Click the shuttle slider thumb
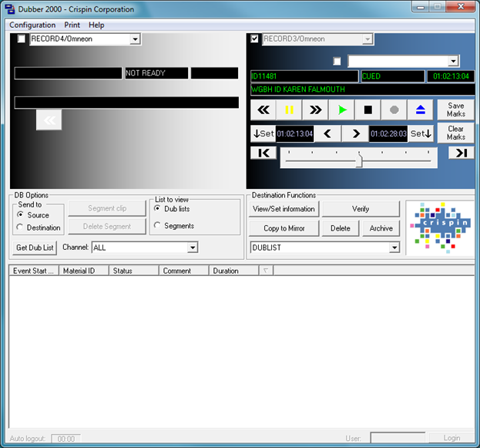Image resolution: width=480 pixels, height=448 pixels. tap(359, 160)
